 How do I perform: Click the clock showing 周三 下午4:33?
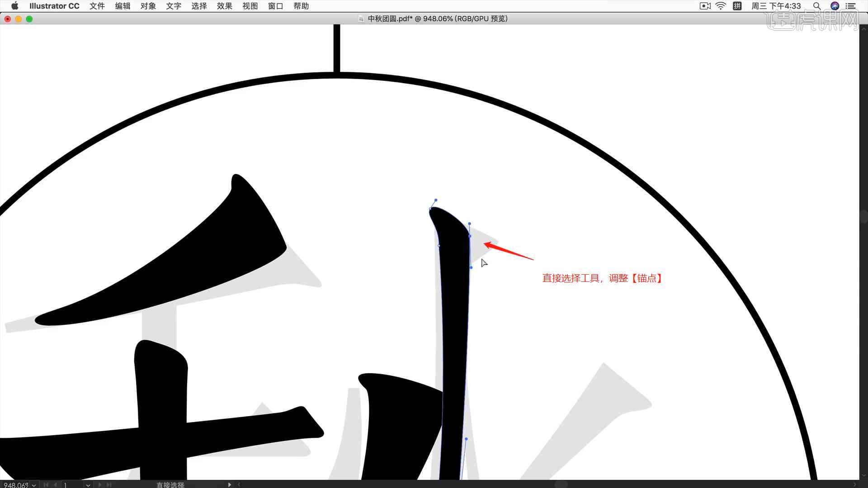(x=776, y=6)
